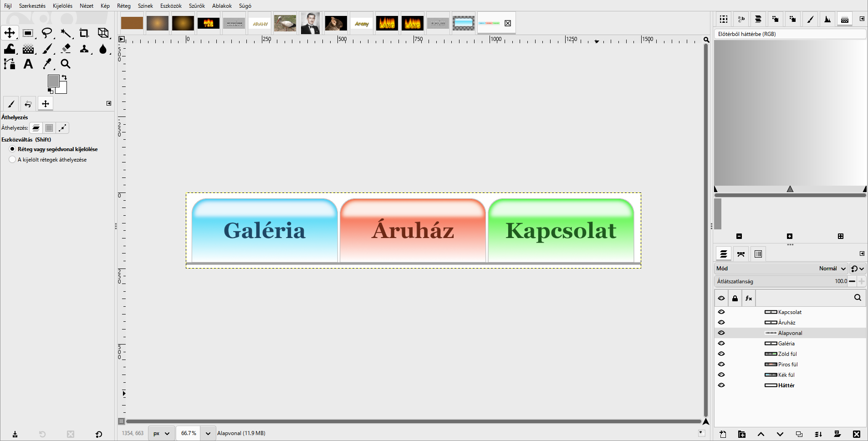
Task: Activate the Fuzzy Select wand tool
Action: (66, 33)
